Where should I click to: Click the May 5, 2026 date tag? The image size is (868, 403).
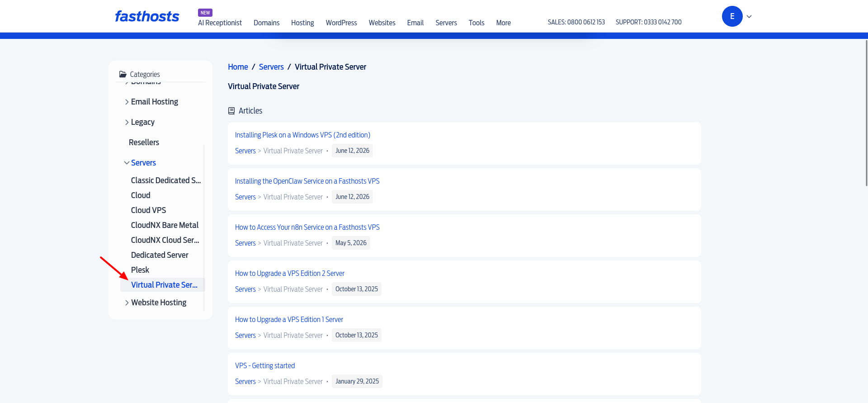click(x=351, y=243)
